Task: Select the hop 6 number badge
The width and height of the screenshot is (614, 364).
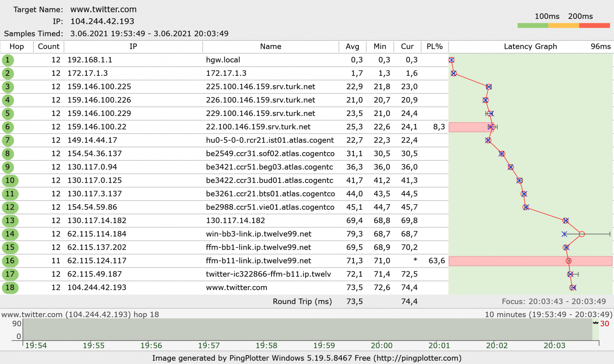Action: (x=7, y=127)
